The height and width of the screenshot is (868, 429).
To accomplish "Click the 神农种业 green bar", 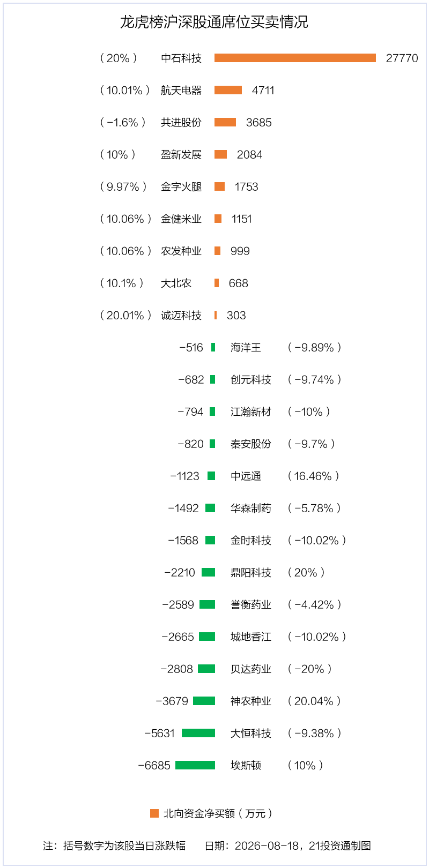I will point(204,701).
